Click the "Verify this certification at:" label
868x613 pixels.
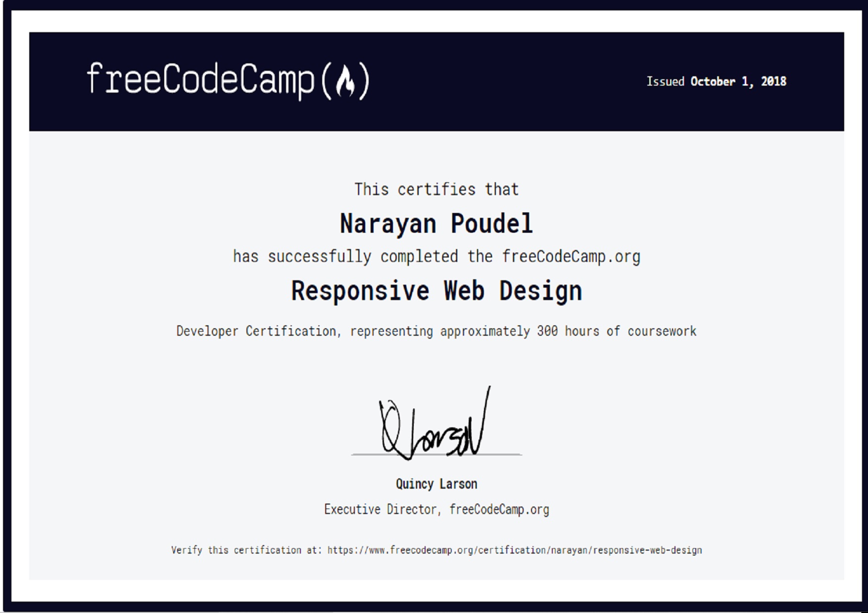[246, 550]
